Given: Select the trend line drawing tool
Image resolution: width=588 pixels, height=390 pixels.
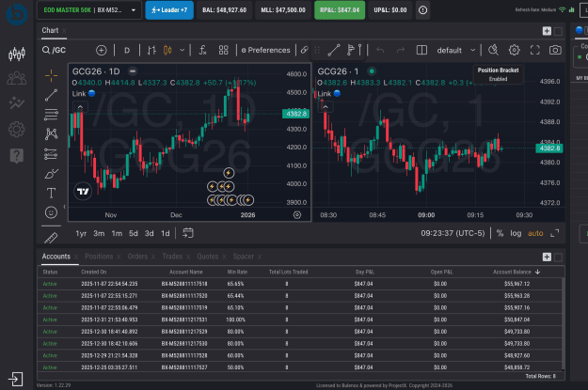Looking at the screenshot, I should pos(52,95).
